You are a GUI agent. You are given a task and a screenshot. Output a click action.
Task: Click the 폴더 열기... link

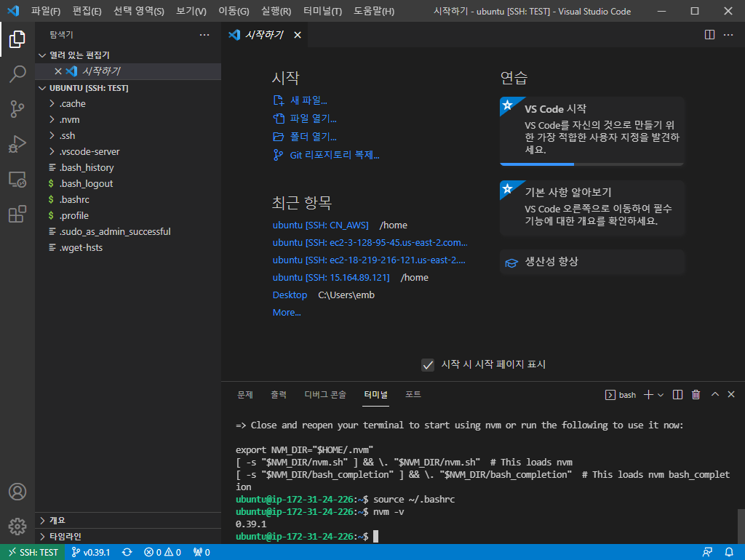pos(305,137)
